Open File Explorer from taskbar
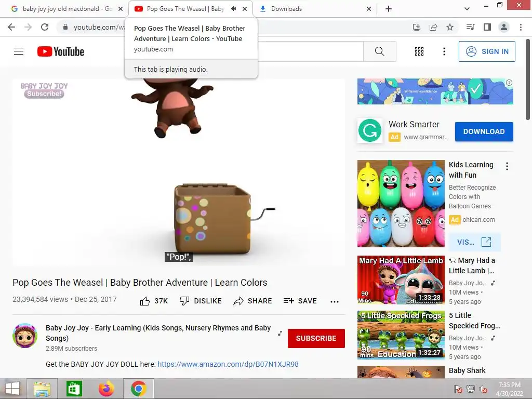 pyautogui.click(x=42, y=389)
